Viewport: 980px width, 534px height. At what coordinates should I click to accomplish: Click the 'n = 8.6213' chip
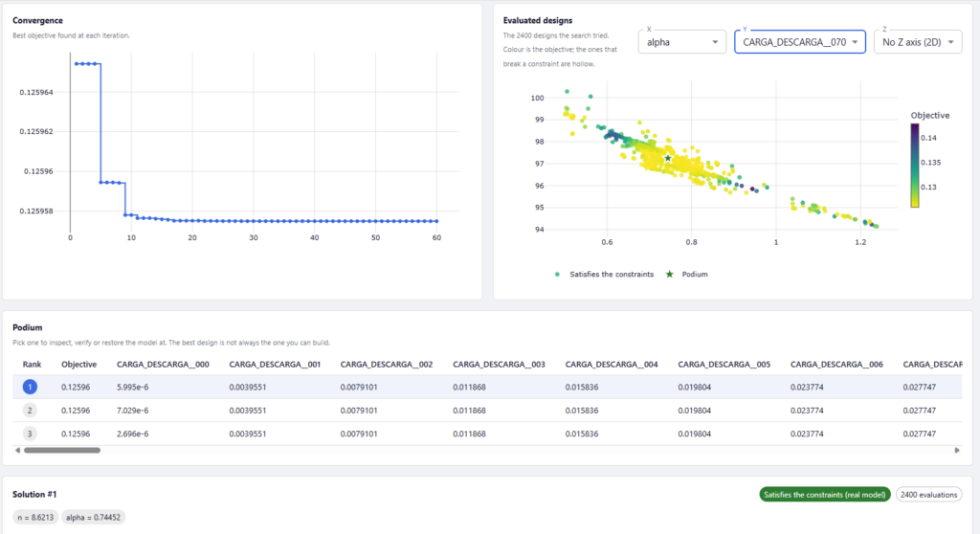(x=35, y=517)
